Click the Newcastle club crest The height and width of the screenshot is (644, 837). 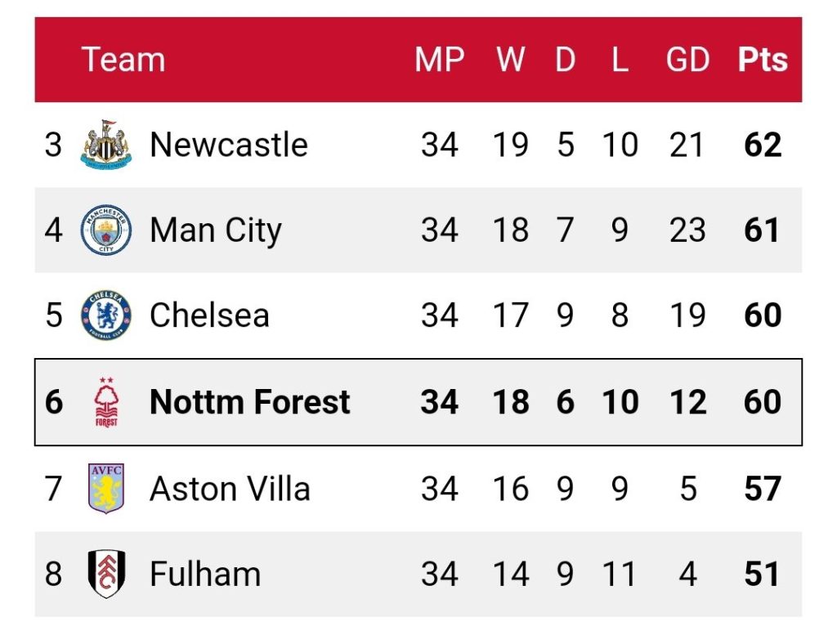tap(106, 145)
